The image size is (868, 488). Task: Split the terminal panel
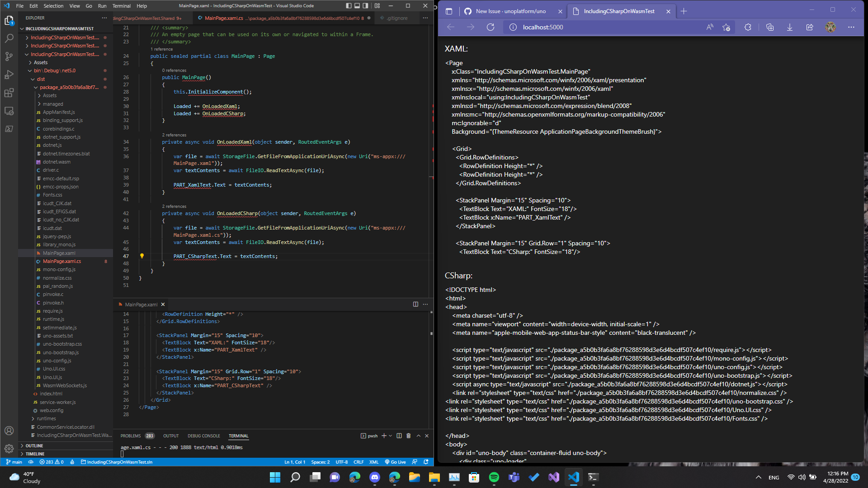[x=399, y=436]
